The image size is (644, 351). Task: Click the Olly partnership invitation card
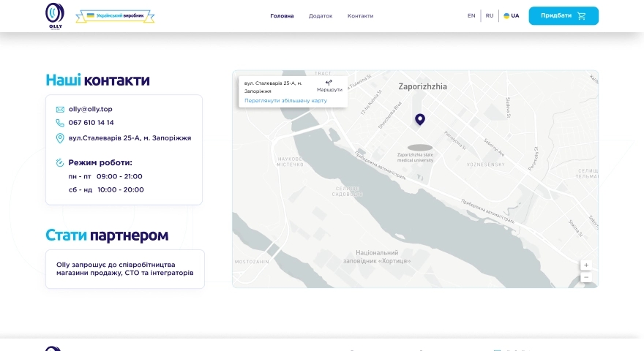[x=125, y=269]
